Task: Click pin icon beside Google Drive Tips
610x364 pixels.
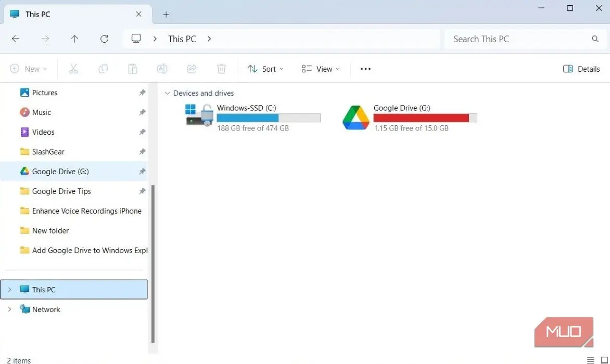Action: coord(143,191)
